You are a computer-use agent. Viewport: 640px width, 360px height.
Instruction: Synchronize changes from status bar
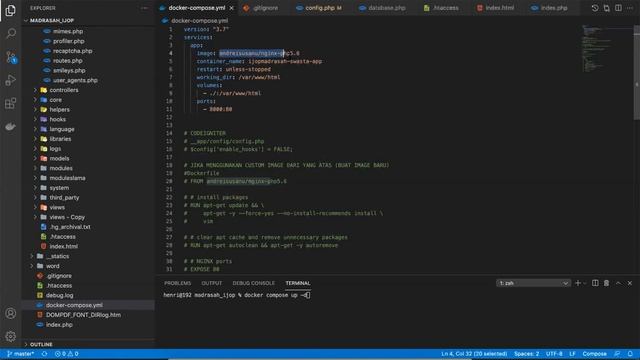(x=44, y=354)
